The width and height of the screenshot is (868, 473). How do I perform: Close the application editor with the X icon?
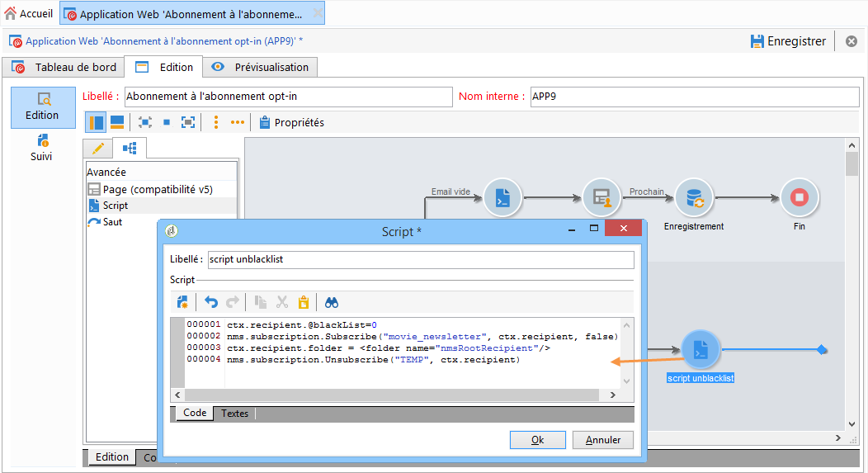pyautogui.click(x=851, y=41)
